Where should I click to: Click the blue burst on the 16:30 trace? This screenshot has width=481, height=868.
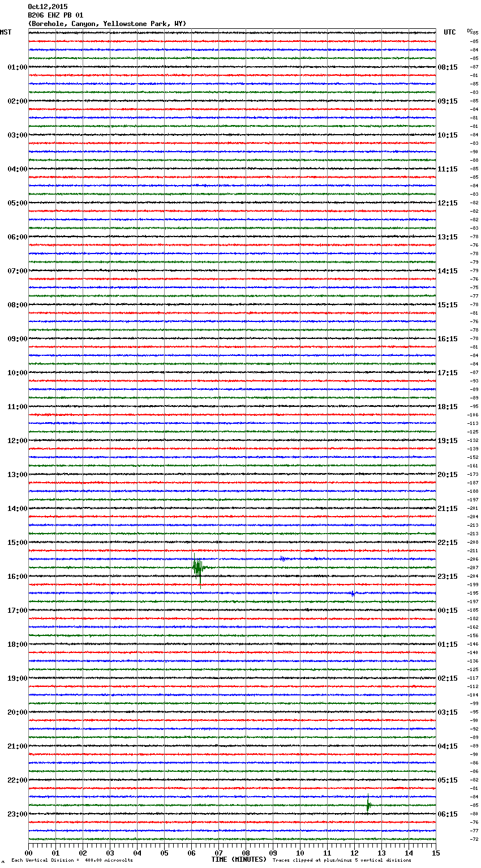tap(353, 593)
